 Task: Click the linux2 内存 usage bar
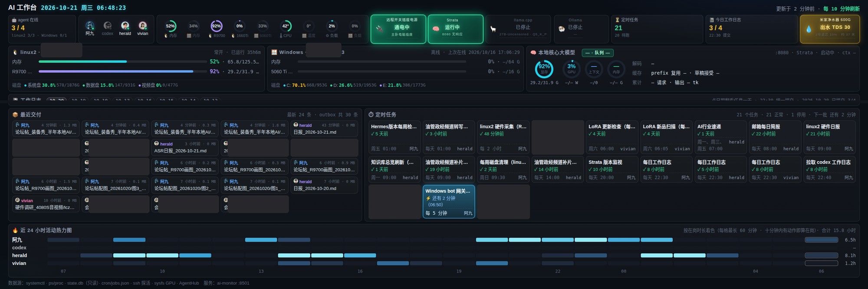click(123, 62)
